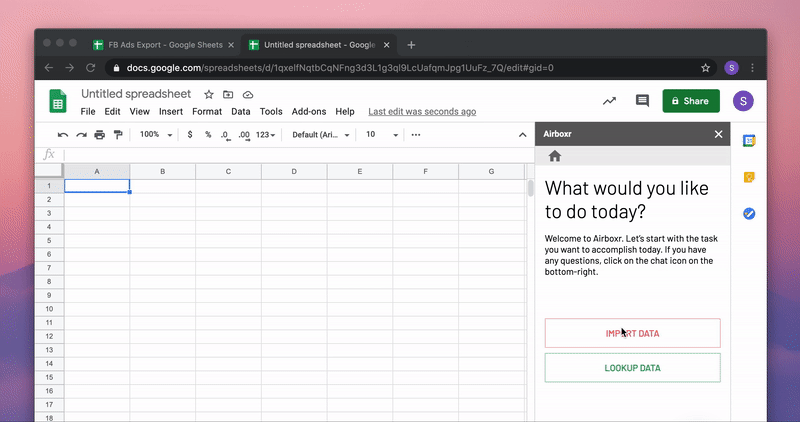Click the Print icon
Screen dimensions: 800x422
[x=99, y=135]
